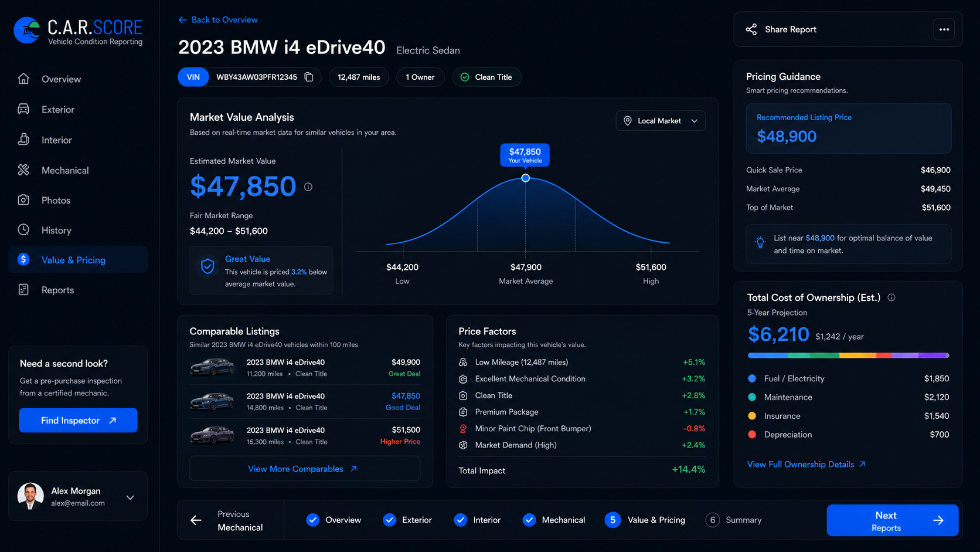Open the Mechanical sidebar menu item
Screen dimensions: 980x552
pyautogui.click(x=78, y=170)
